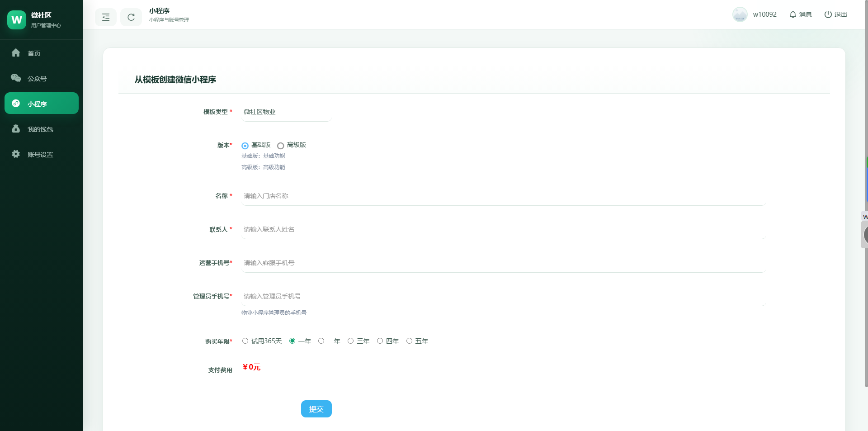Submit the form with 提交 button
Image resolution: width=868 pixels, height=431 pixels.
coord(316,409)
